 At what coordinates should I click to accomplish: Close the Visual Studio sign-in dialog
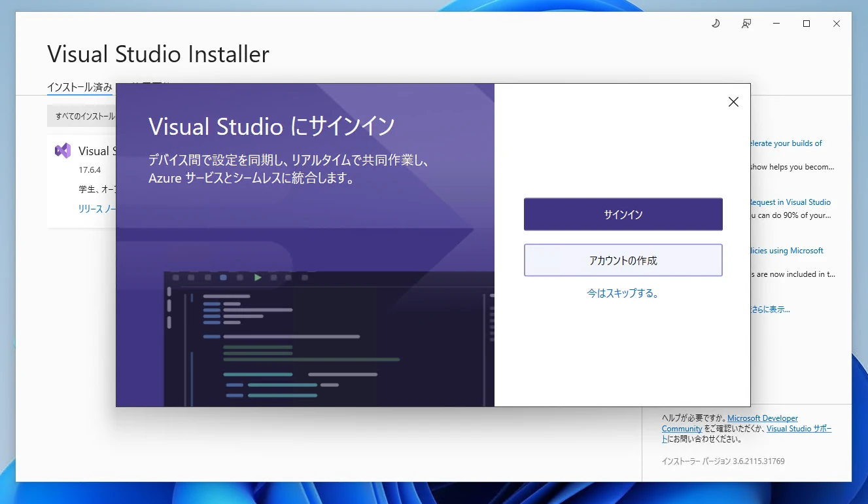(x=733, y=102)
